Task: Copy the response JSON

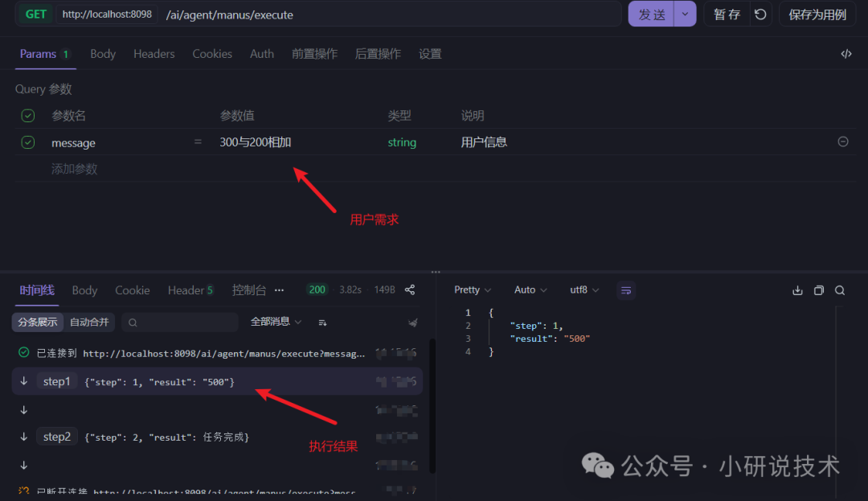Action: point(818,290)
